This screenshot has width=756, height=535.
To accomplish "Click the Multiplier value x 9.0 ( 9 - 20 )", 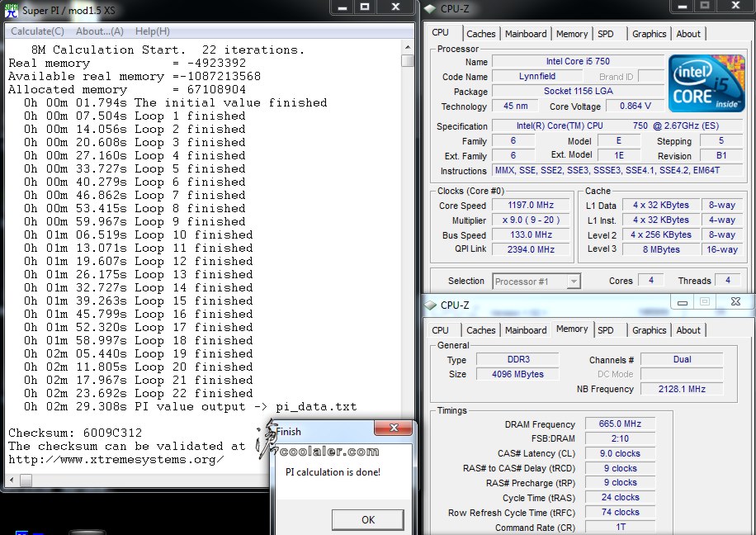I will pos(531,220).
